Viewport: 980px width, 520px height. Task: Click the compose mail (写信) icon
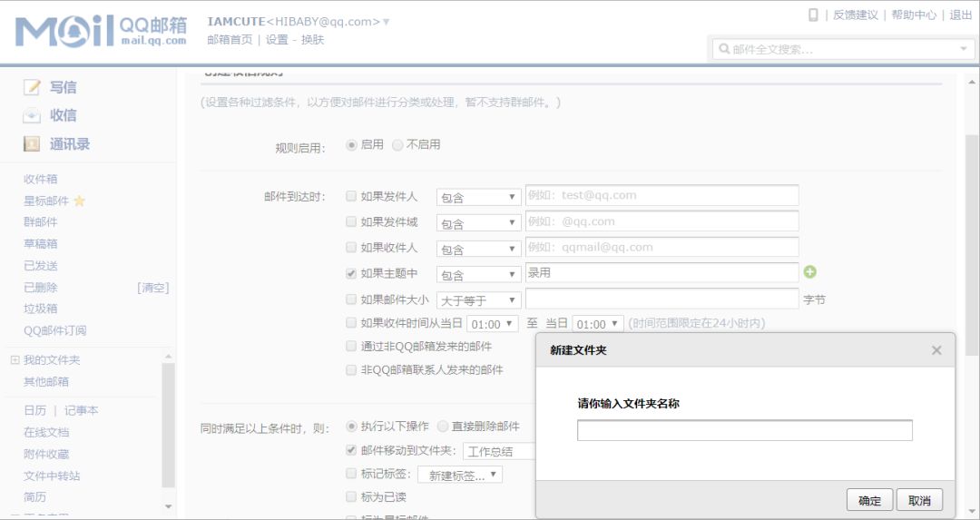tap(33, 87)
